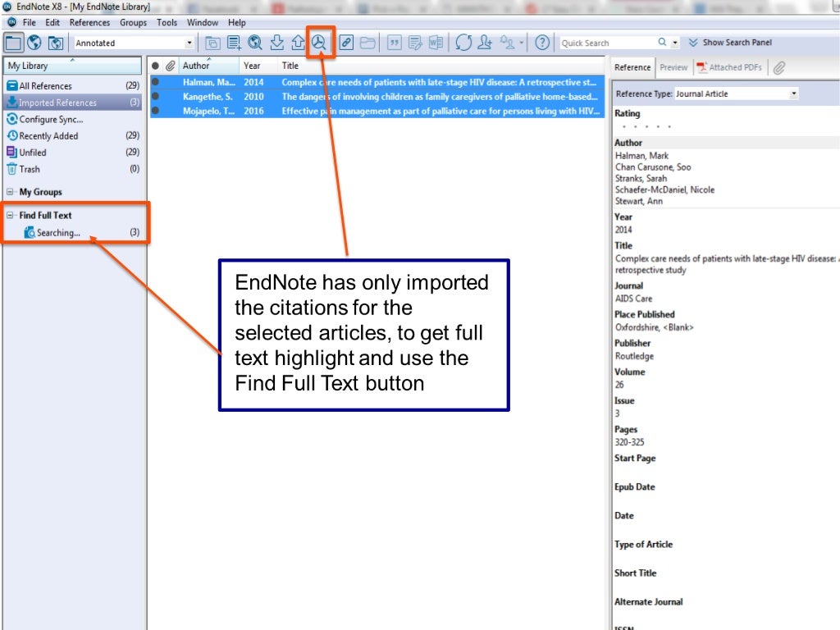
Task: Toggle read status dot for Mojapelo row
Action: coord(155,111)
